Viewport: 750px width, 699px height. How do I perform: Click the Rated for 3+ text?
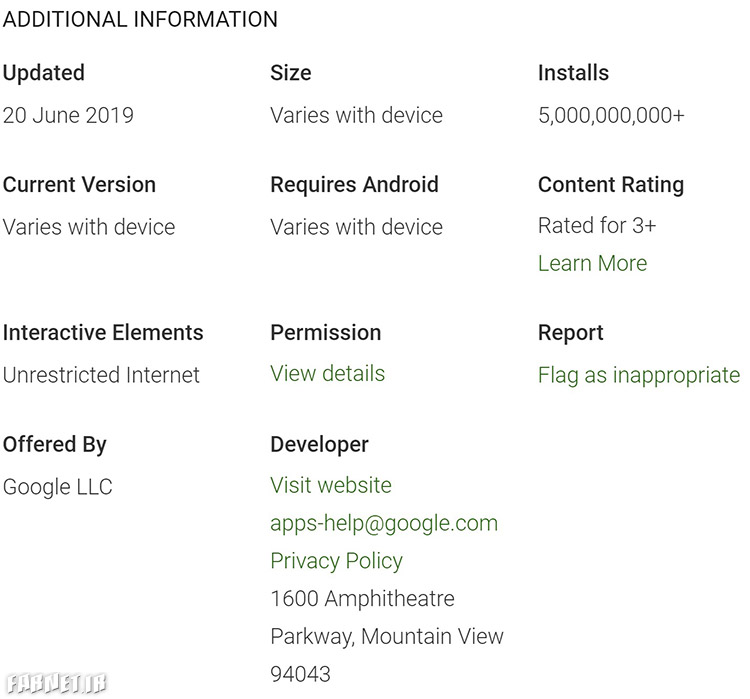pos(597,225)
